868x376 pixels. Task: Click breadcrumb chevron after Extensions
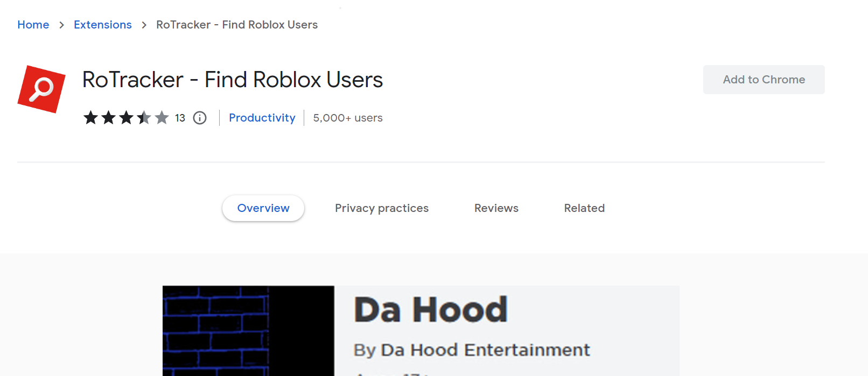[144, 25]
